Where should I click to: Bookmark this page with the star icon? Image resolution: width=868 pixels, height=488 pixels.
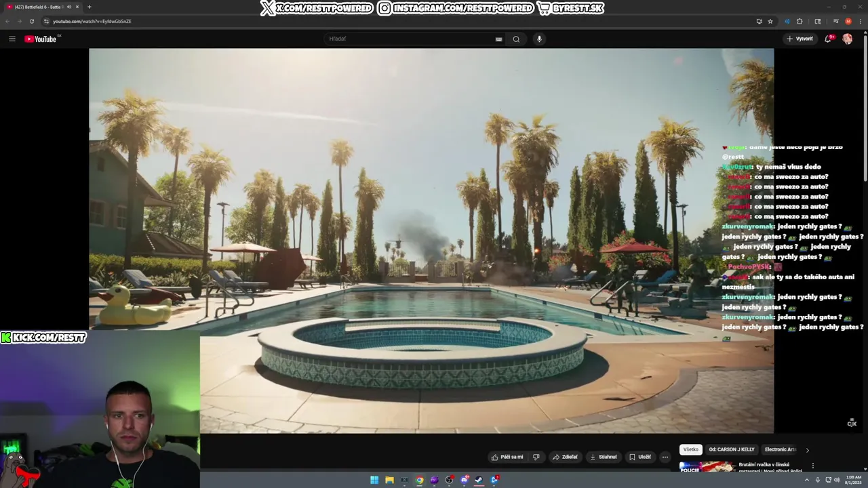pyautogui.click(x=770, y=21)
